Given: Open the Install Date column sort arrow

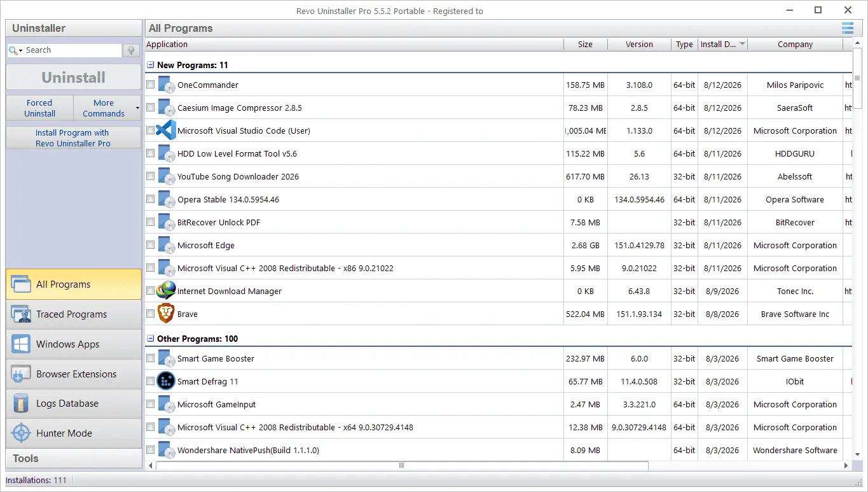Looking at the screenshot, I should point(742,45).
